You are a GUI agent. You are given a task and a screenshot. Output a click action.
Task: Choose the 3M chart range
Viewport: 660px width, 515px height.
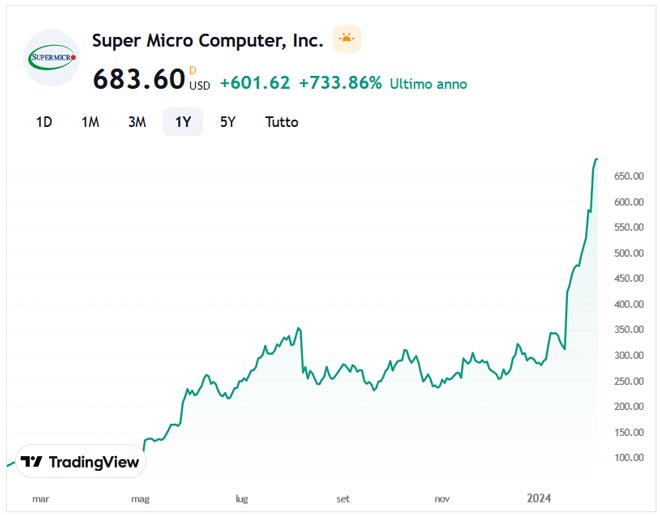(x=137, y=122)
